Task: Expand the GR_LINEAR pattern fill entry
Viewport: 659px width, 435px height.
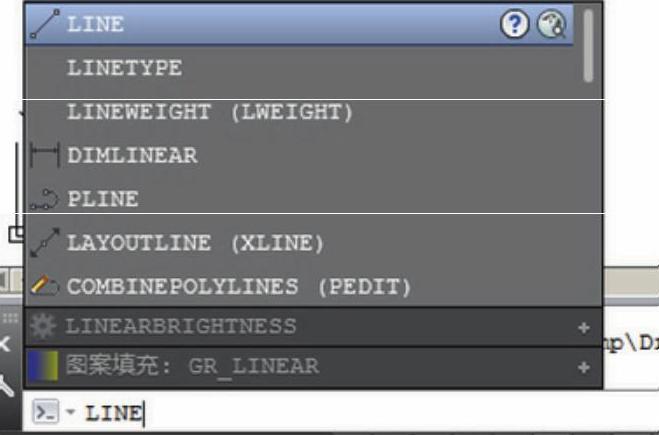Action: coord(584,367)
